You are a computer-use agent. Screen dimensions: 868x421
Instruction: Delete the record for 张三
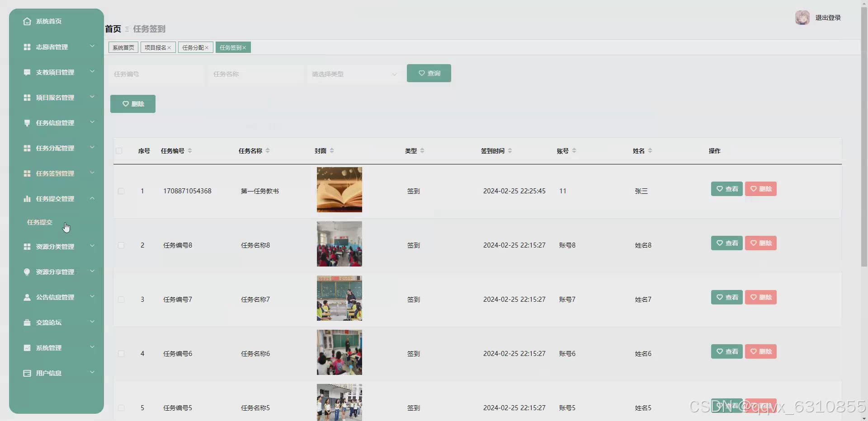click(761, 189)
